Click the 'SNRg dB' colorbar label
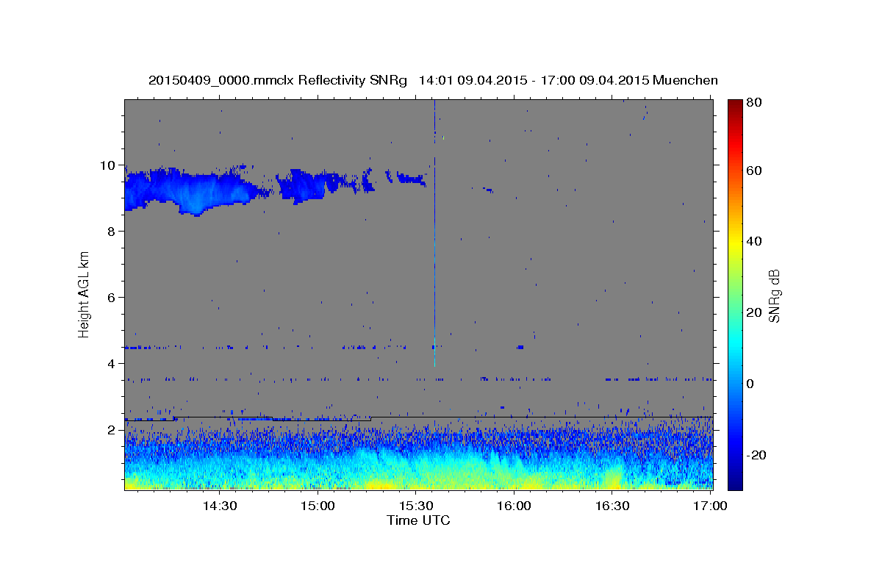Image resolution: width=882 pixels, height=588 pixels. tap(774, 295)
